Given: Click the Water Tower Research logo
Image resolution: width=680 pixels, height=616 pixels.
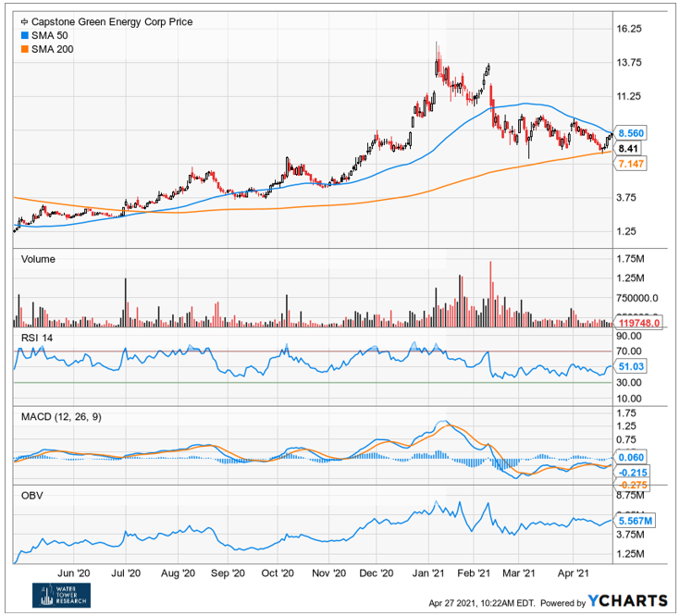Looking at the screenshot, I should pos(62,596).
